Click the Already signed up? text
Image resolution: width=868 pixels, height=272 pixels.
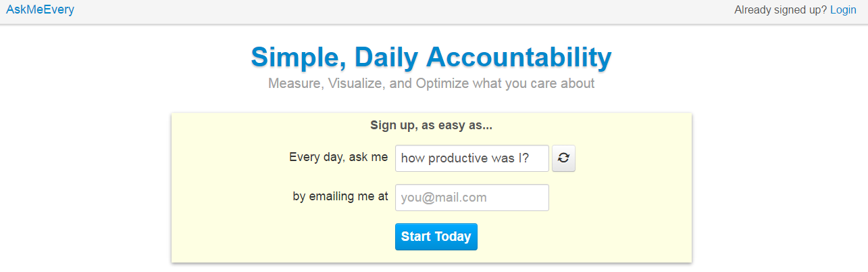coord(780,10)
